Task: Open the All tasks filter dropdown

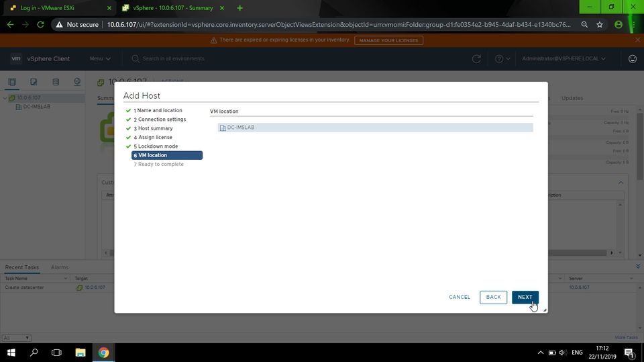Action: 16,338
